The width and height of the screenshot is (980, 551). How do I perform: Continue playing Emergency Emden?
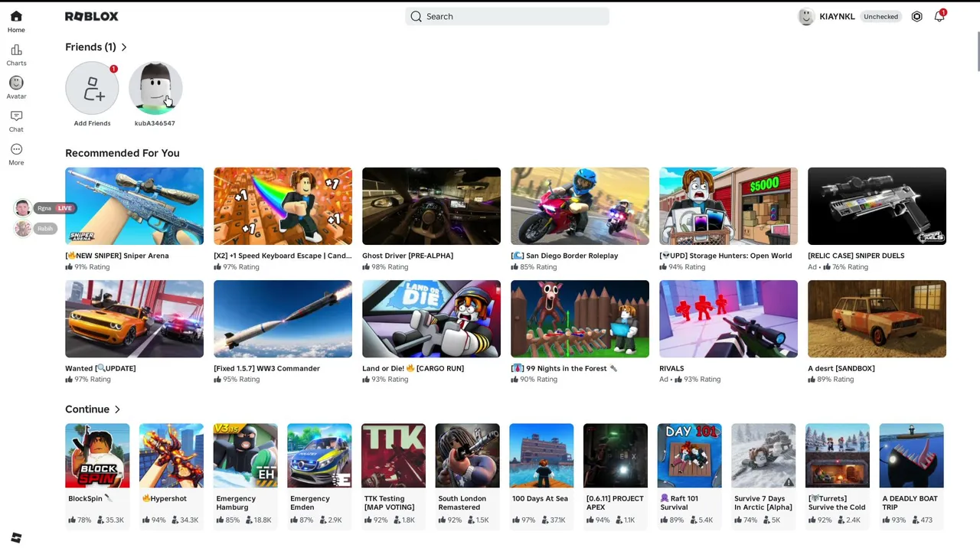click(x=319, y=455)
